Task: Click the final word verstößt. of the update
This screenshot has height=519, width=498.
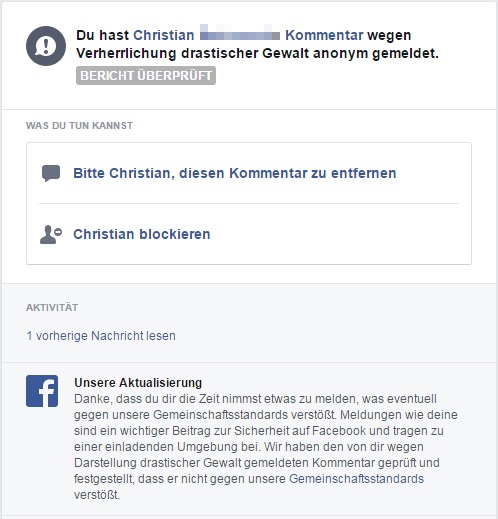Action: point(97,495)
